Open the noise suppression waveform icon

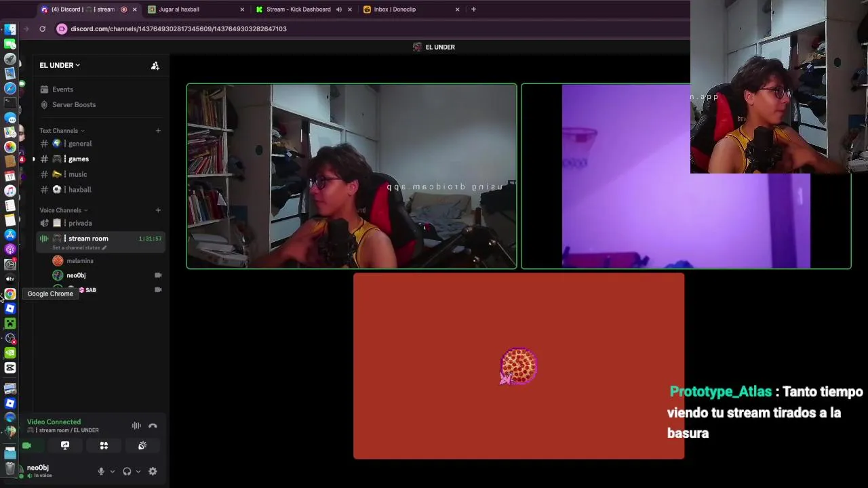pos(136,426)
